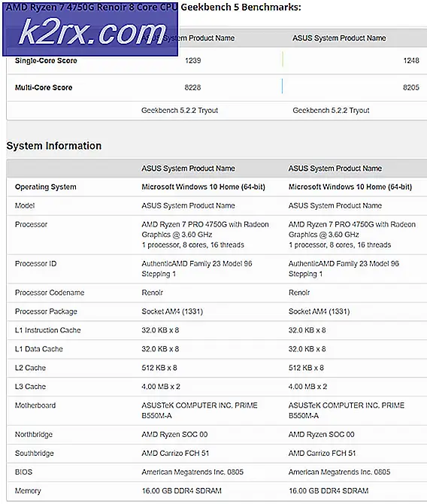Click the 1248 single-core score value
This screenshot has height=504, width=427.
click(x=411, y=60)
